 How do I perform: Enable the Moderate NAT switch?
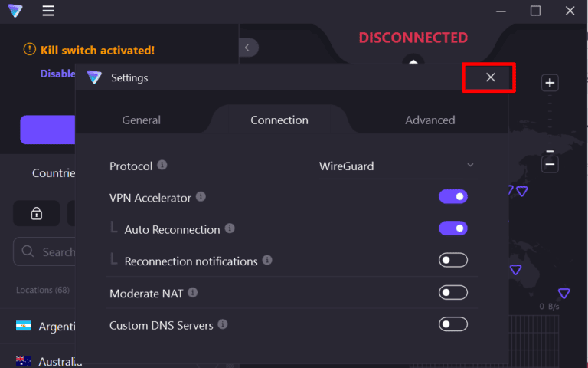pyautogui.click(x=452, y=292)
